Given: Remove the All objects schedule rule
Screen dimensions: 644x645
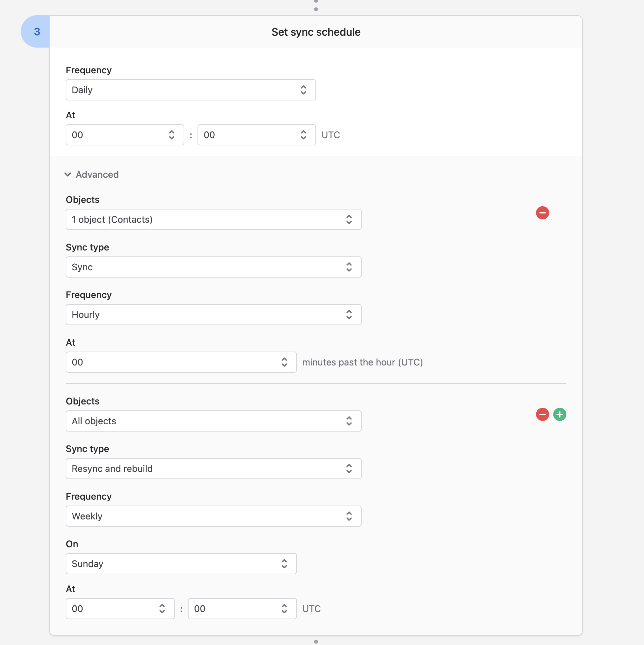Looking at the screenshot, I should [542, 414].
